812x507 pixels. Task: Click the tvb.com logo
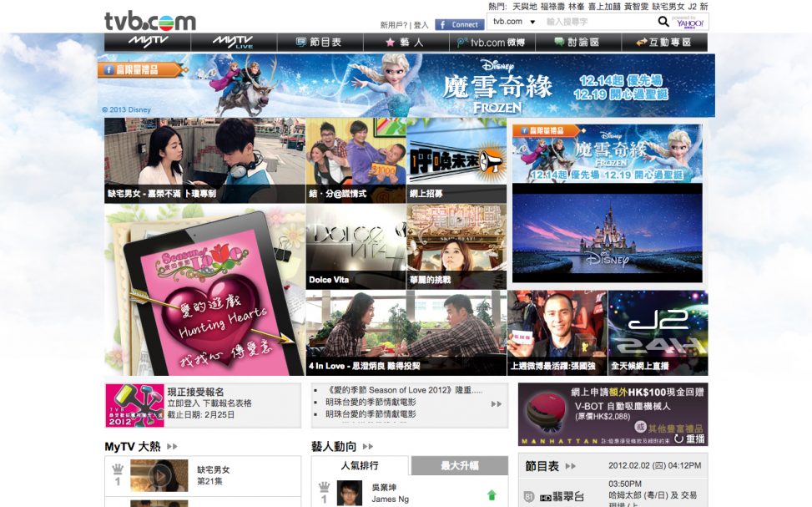click(150, 21)
